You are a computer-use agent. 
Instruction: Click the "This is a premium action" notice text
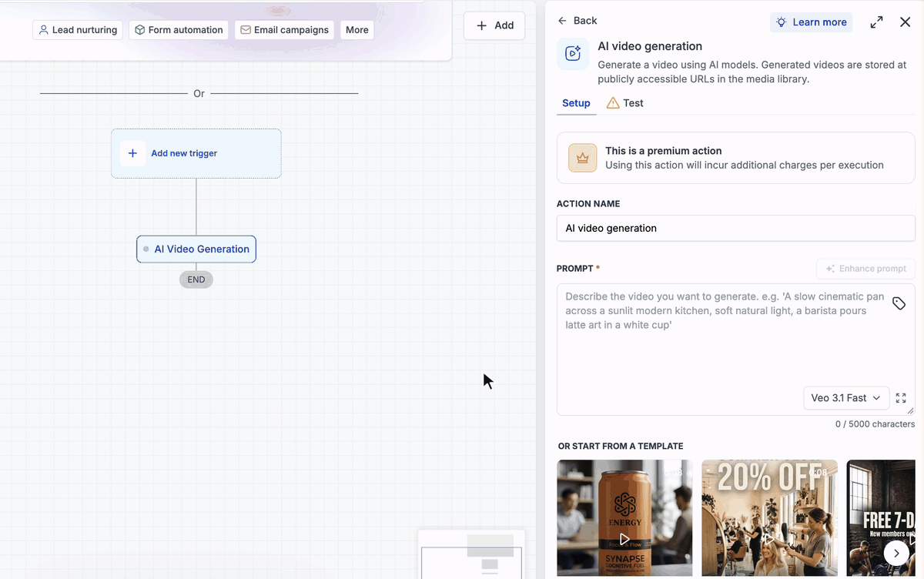[663, 151]
